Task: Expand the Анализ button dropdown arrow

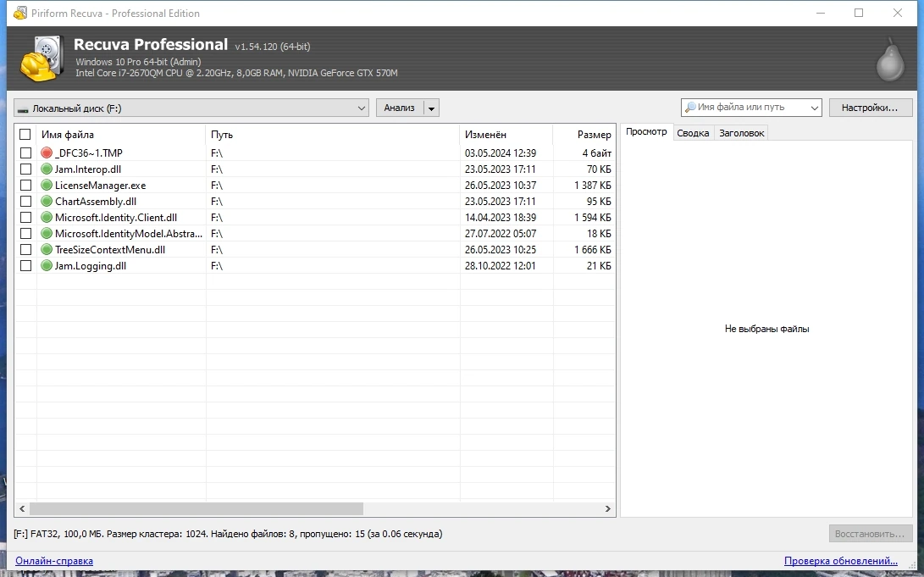Action: pos(431,108)
